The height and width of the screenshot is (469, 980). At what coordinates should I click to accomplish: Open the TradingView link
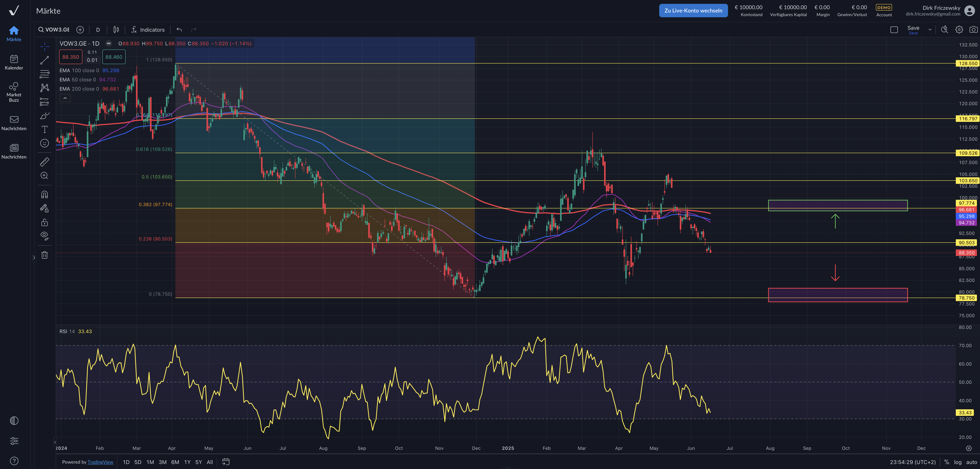[100, 462]
